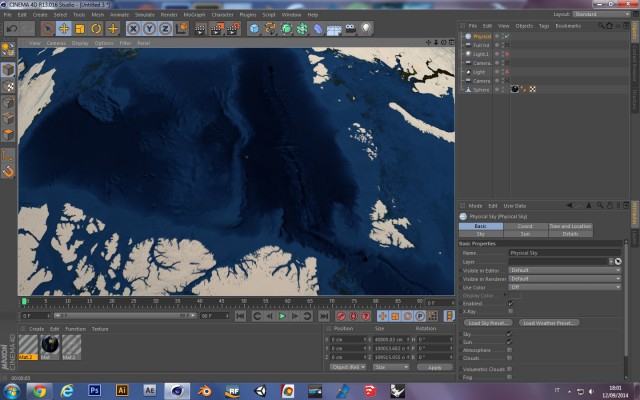Viewport: 640px width, 400px height.
Task: Toggle autokeying red button
Action: [x=354, y=316]
